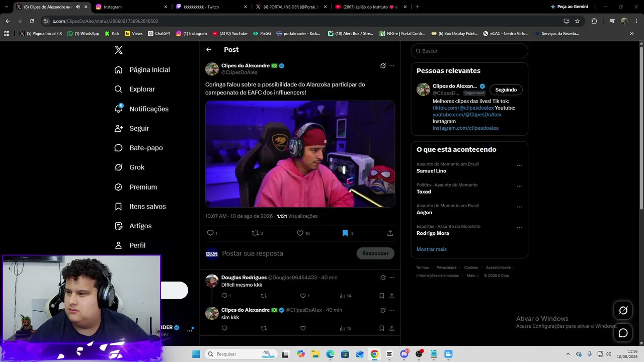Image resolution: width=644 pixels, height=362 pixels.
Task: Open more options for Taxad trend
Action: [x=519, y=186]
